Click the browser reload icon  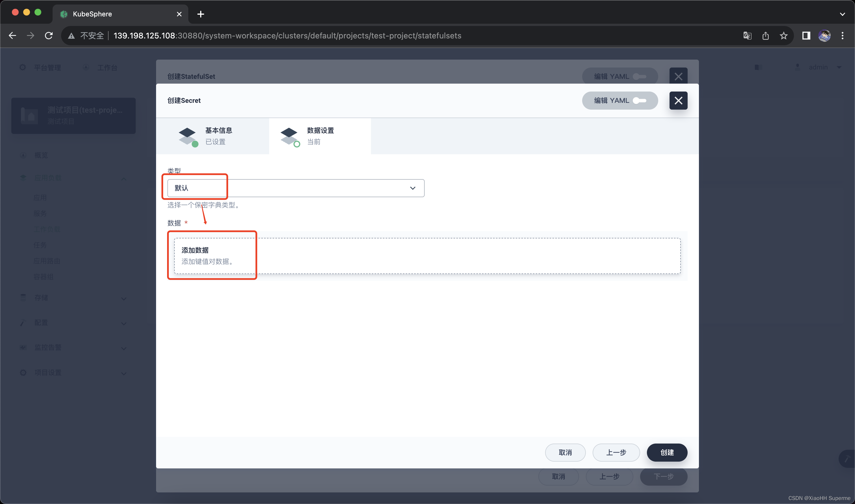click(x=49, y=36)
